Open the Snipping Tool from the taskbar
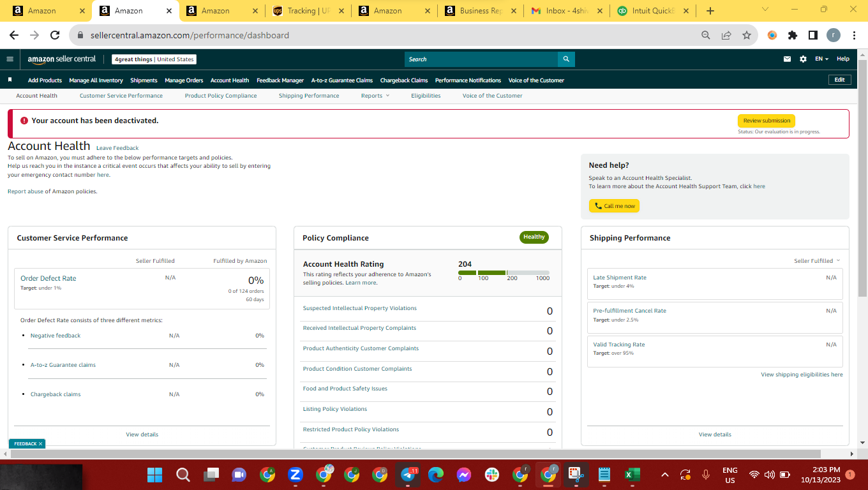The image size is (868, 490). click(x=576, y=475)
